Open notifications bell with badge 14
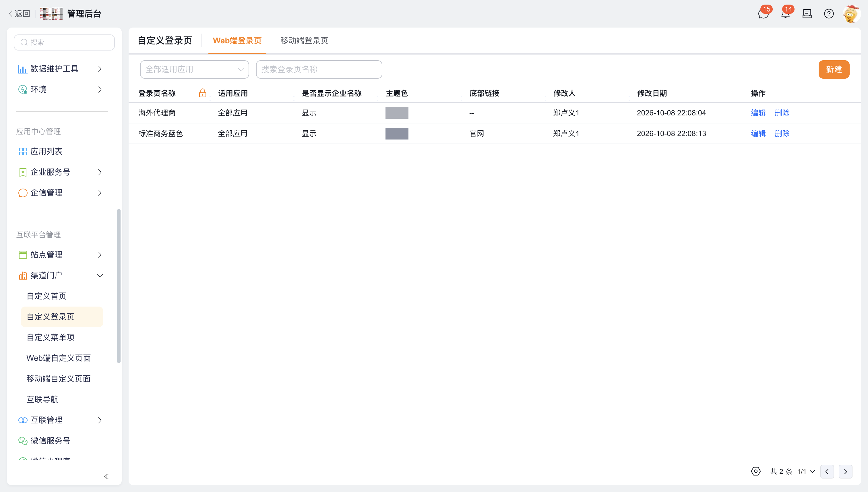 click(786, 14)
